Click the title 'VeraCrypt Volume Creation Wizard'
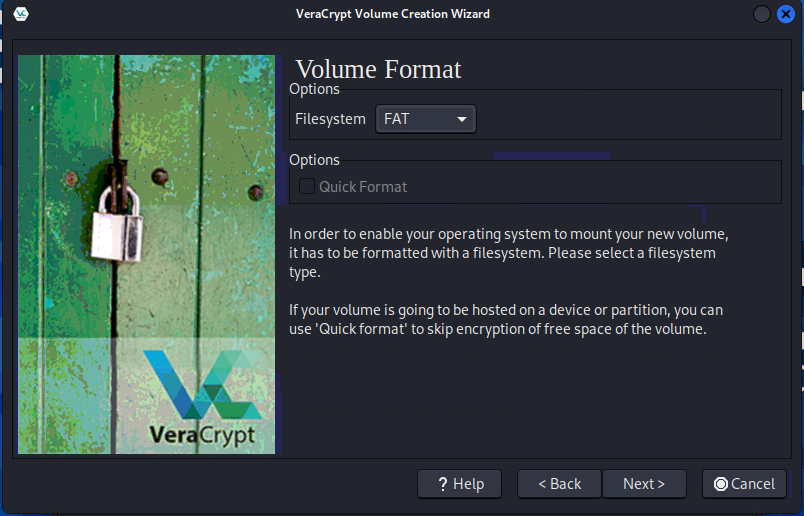 [393, 14]
